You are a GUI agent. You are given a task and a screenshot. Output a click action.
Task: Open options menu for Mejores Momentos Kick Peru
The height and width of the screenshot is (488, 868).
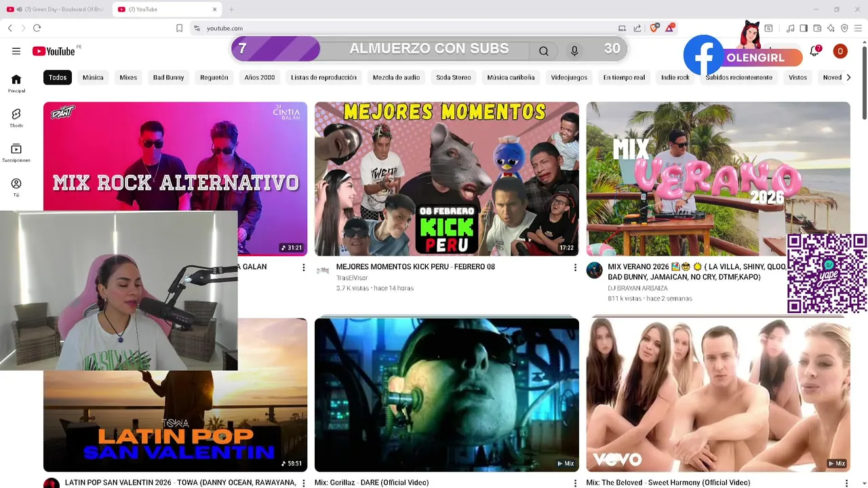tap(575, 268)
